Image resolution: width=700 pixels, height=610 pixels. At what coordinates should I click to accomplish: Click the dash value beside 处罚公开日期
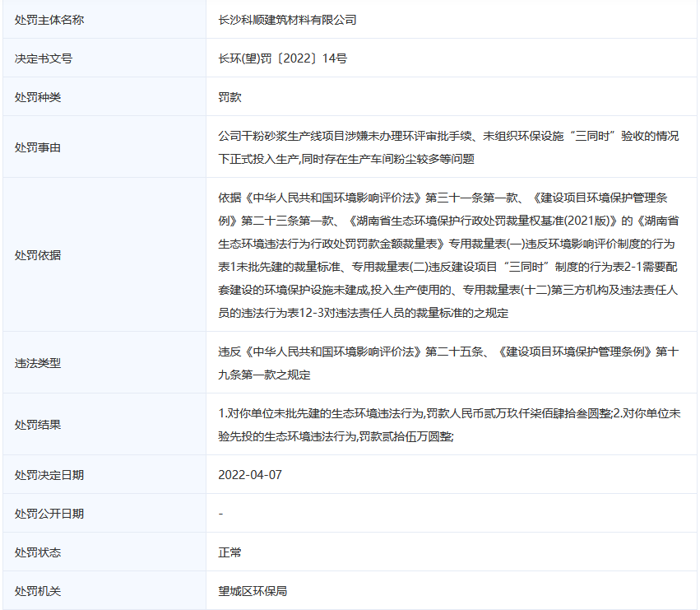pos(220,514)
